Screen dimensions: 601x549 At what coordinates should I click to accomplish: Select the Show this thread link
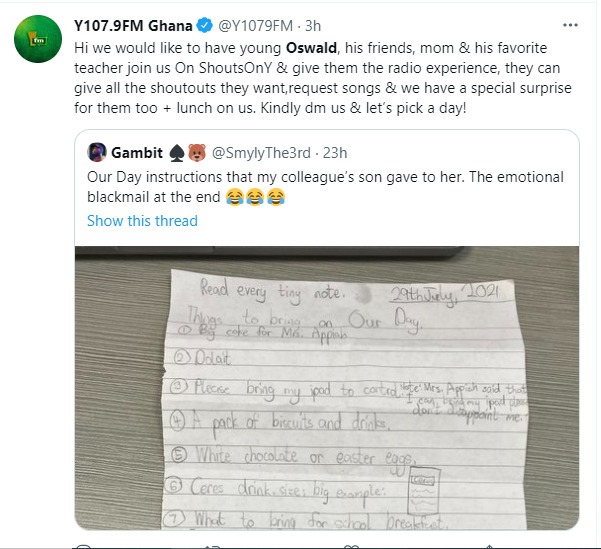pyautogui.click(x=142, y=220)
